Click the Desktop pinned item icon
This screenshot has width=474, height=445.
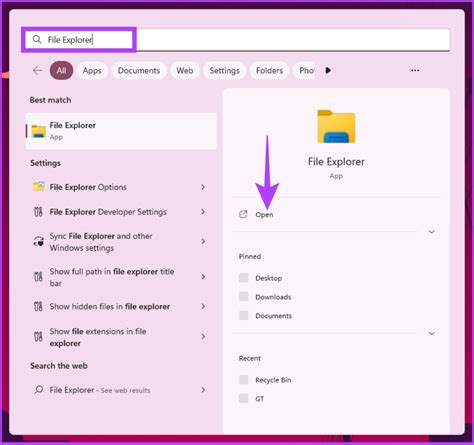(244, 278)
